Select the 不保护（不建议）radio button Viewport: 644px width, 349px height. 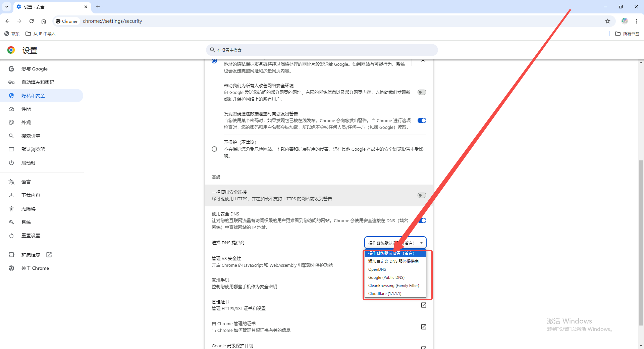[214, 149]
